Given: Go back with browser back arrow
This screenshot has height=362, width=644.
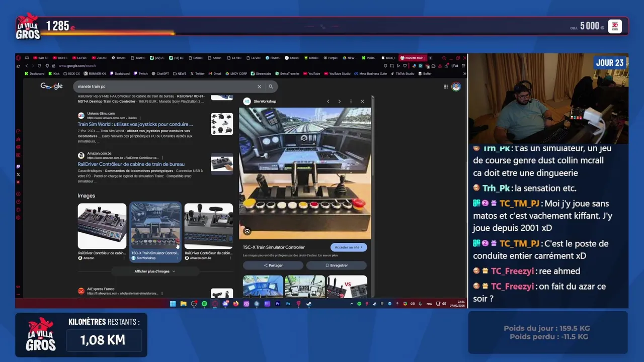Looking at the screenshot, I should pyautogui.click(x=27, y=66).
